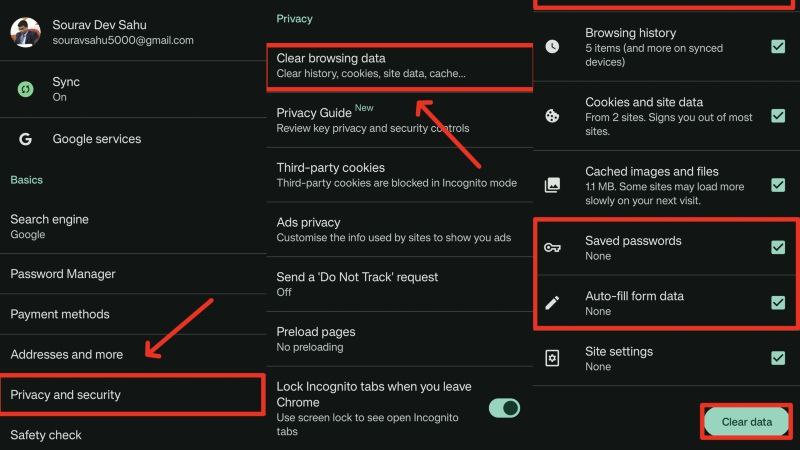Open Addresses and more

(x=133, y=354)
